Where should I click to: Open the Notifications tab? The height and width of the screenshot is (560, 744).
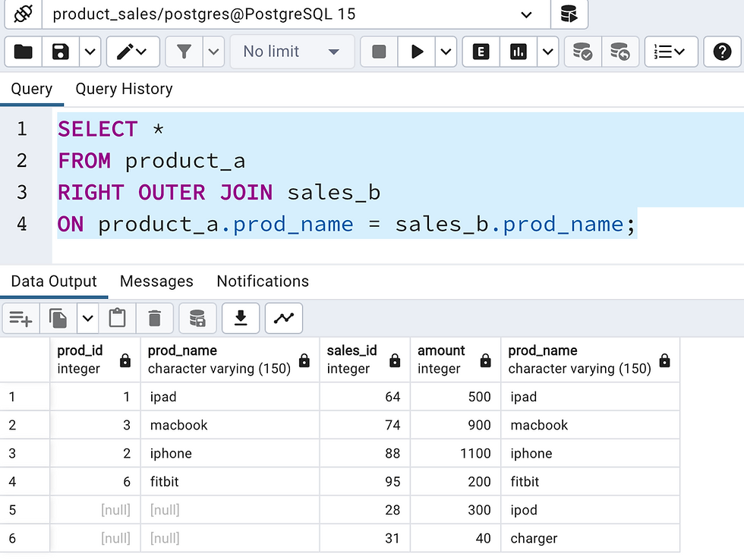[263, 282]
